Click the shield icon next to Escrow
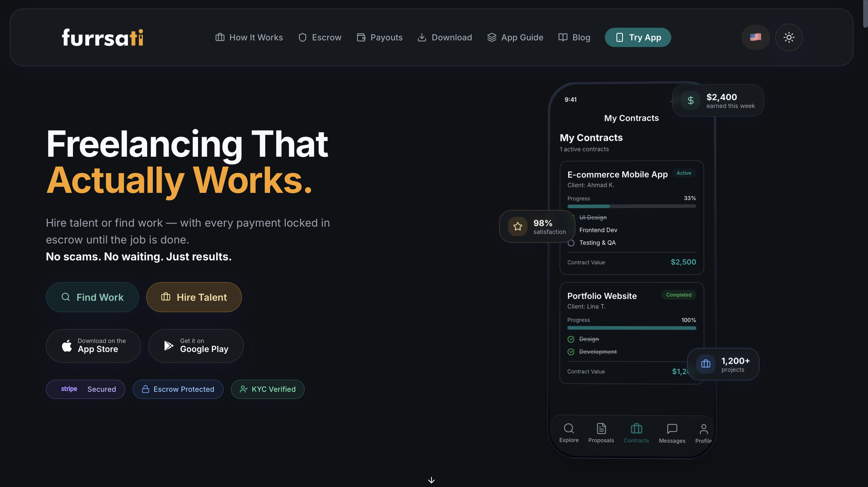 tap(303, 37)
